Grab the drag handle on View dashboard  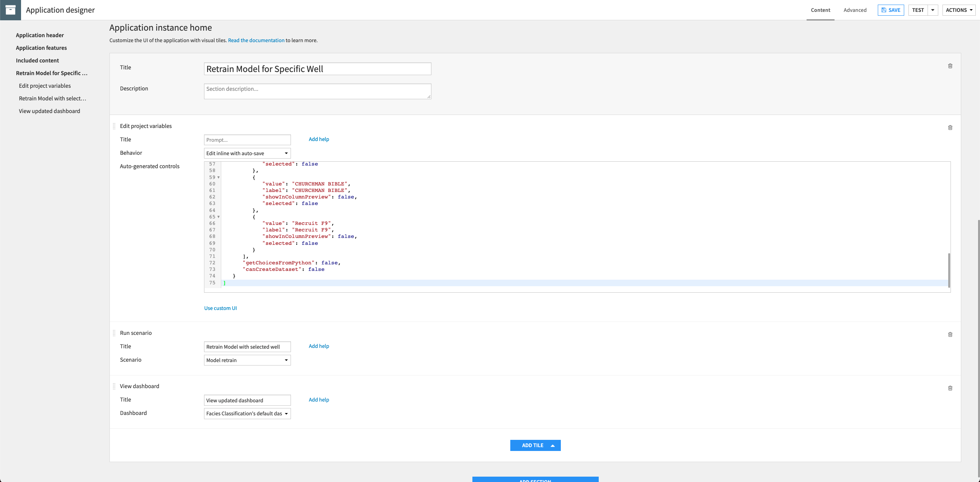point(114,386)
